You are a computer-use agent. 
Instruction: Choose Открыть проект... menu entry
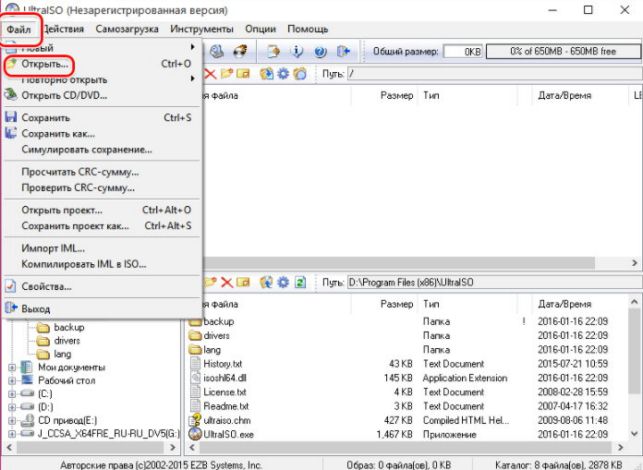point(102,210)
